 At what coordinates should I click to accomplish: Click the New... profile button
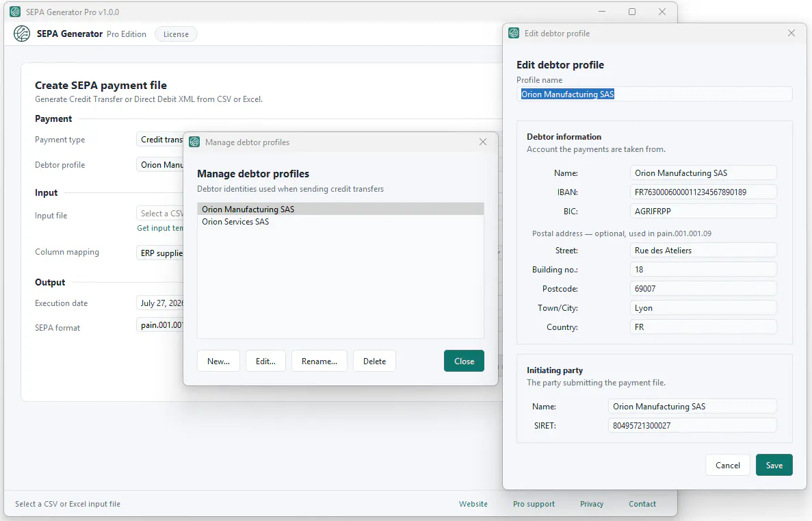pos(218,361)
